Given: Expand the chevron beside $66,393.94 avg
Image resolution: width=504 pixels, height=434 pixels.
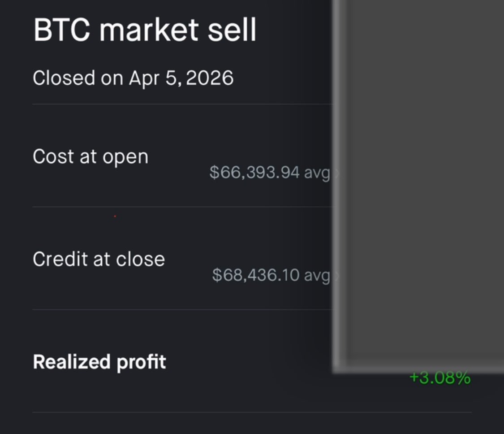Looking at the screenshot, I should tap(337, 173).
